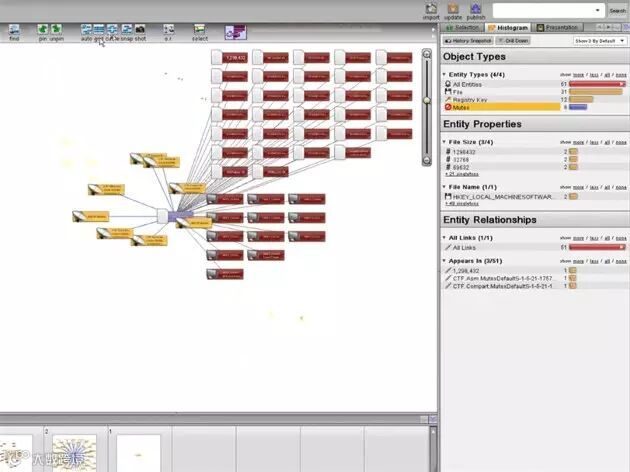
Task: Click the update icon at top
Action: coord(453,8)
